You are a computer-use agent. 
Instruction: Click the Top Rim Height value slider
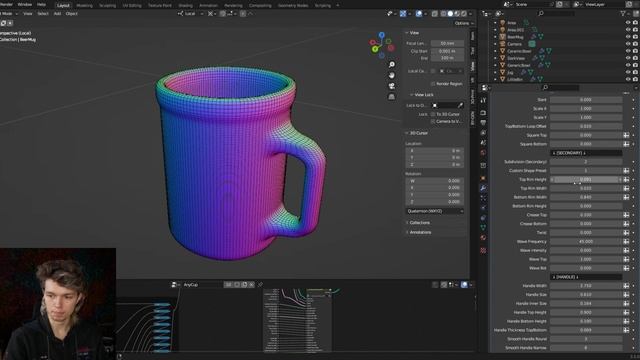[x=586, y=180]
